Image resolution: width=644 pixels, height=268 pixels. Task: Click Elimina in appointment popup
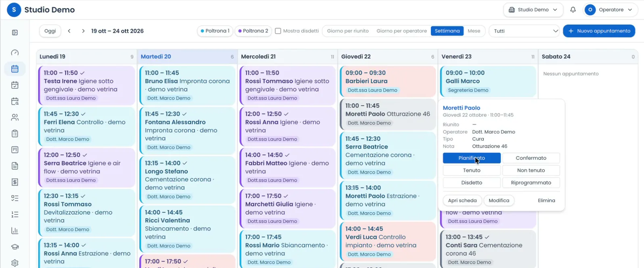[546, 201]
